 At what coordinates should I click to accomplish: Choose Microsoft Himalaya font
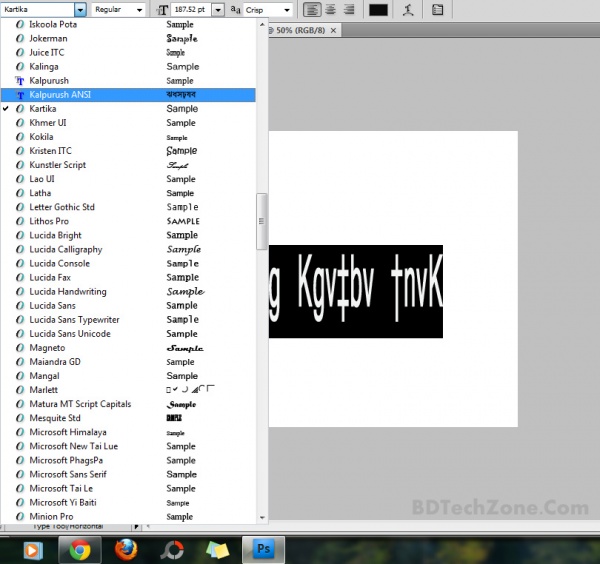coord(128,432)
